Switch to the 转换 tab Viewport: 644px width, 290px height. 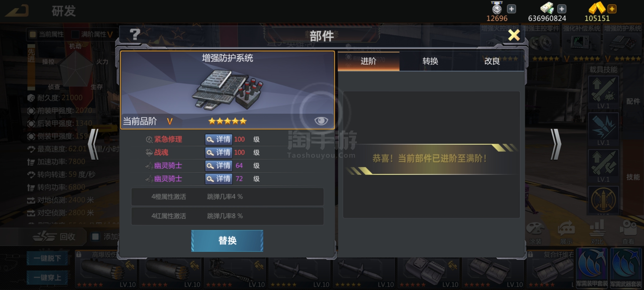(430, 61)
